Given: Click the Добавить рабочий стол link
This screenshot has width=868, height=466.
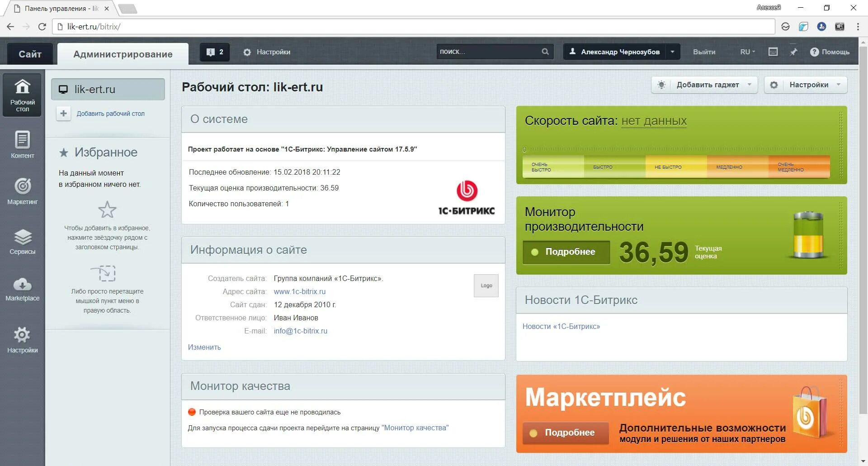Looking at the screenshot, I should (111, 114).
